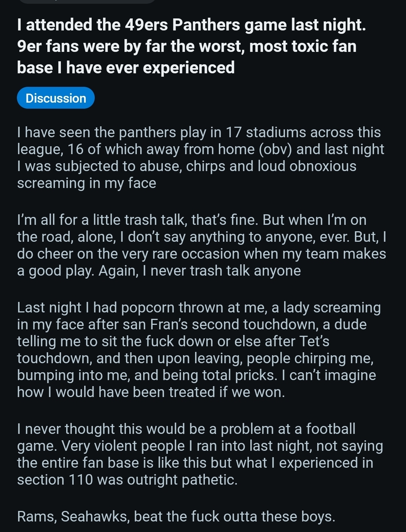
Task: Click the word "football" in the fourth paragraph
Action: pyautogui.click(x=330, y=429)
